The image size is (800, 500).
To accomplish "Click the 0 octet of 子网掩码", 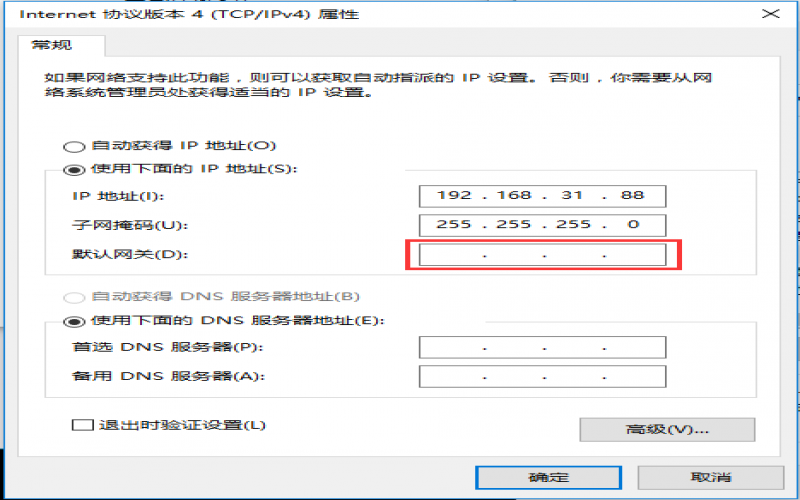I will (x=633, y=225).
